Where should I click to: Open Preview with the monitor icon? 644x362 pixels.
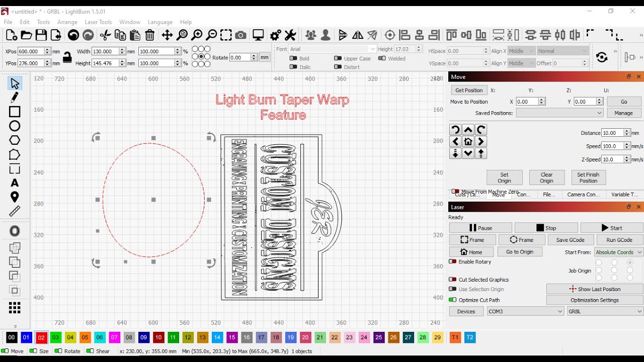[259, 35]
